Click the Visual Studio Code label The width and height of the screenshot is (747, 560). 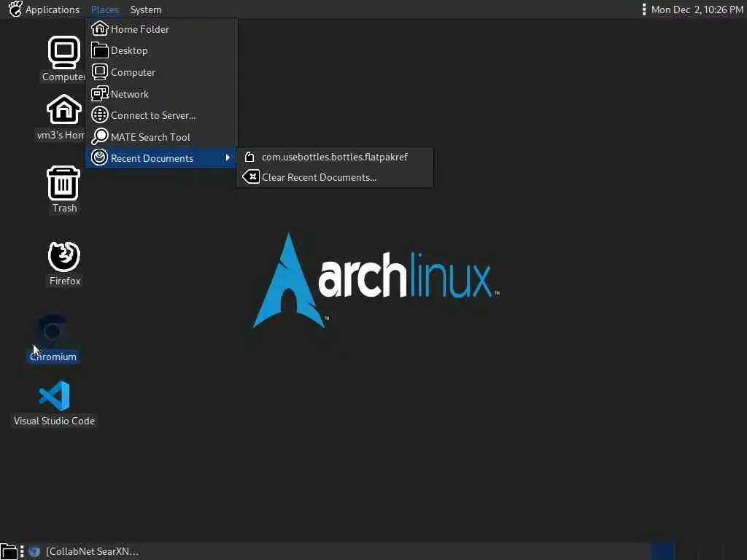click(54, 421)
